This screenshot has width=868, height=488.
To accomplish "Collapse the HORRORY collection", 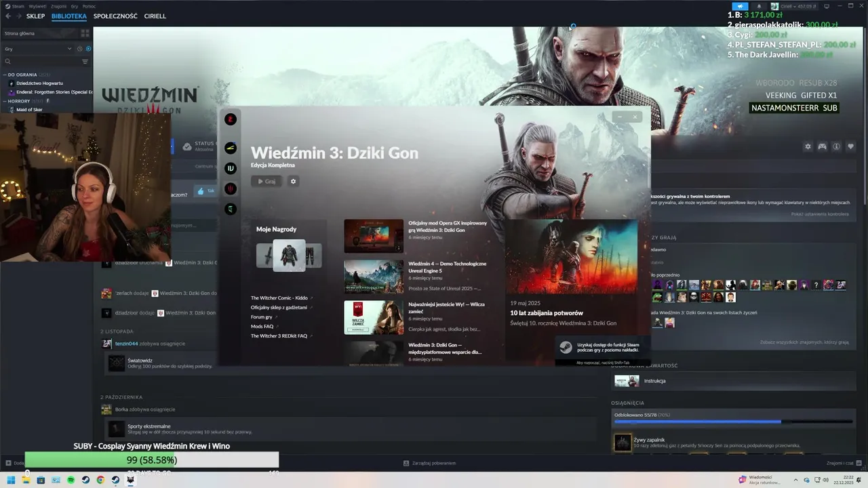I will [26, 101].
